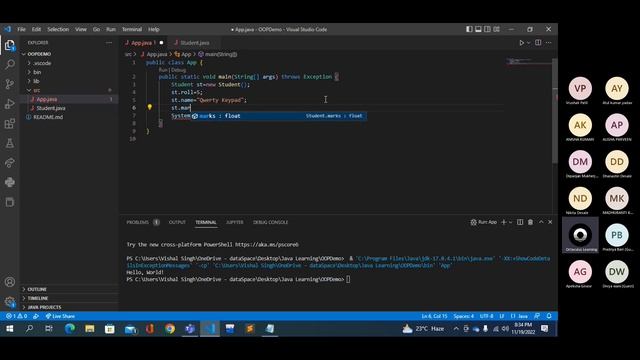Change the Java language mode status
The image size is (640, 360).
pos(523,316)
